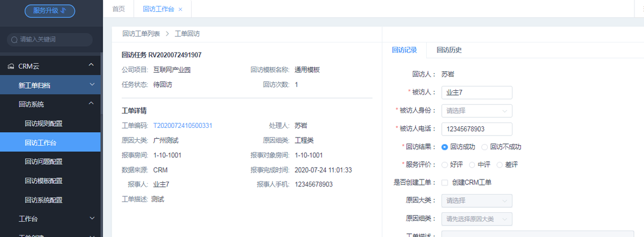Choose the 中评 rating radio

click(x=472, y=165)
